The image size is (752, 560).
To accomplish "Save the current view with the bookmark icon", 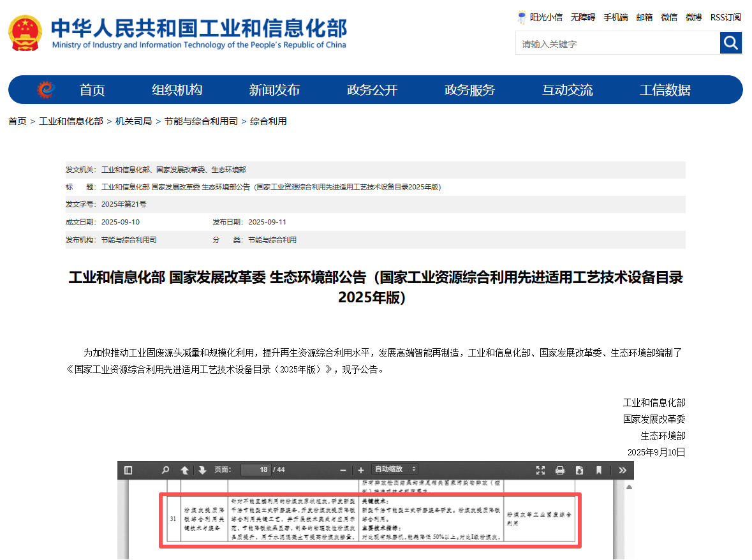I will (598, 470).
